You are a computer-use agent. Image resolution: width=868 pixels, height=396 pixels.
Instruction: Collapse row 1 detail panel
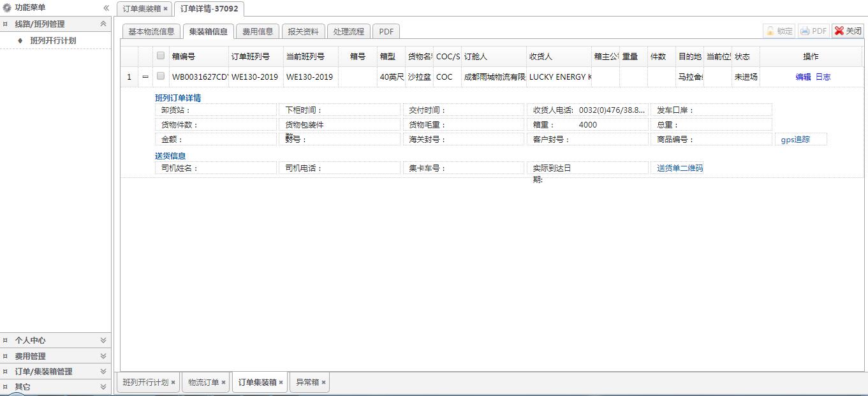pyautogui.click(x=145, y=77)
